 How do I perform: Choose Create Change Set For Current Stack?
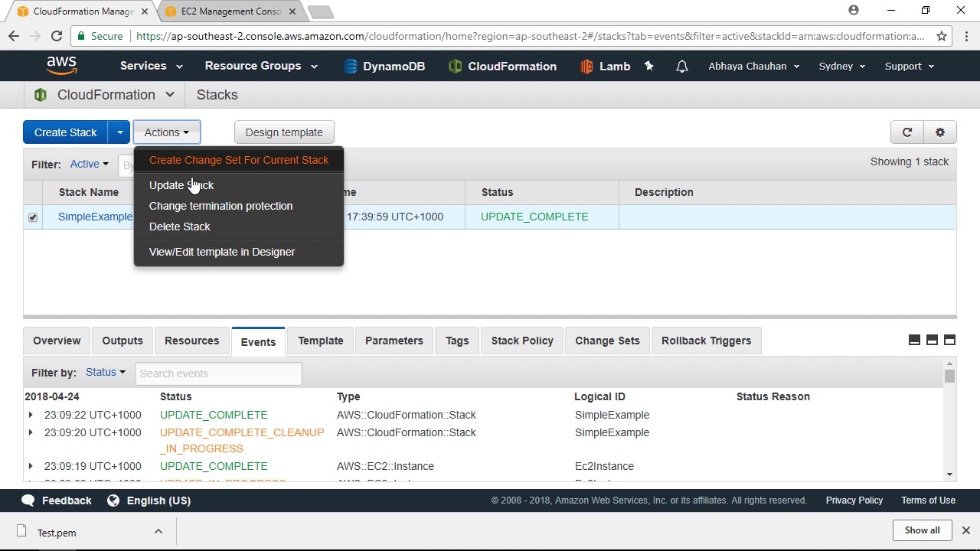239,160
